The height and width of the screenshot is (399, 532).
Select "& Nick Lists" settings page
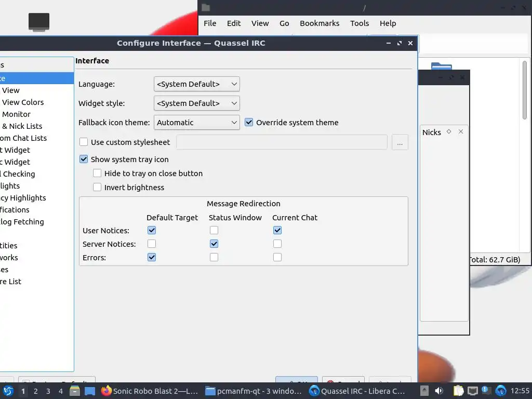pyautogui.click(x=37, y=126)
